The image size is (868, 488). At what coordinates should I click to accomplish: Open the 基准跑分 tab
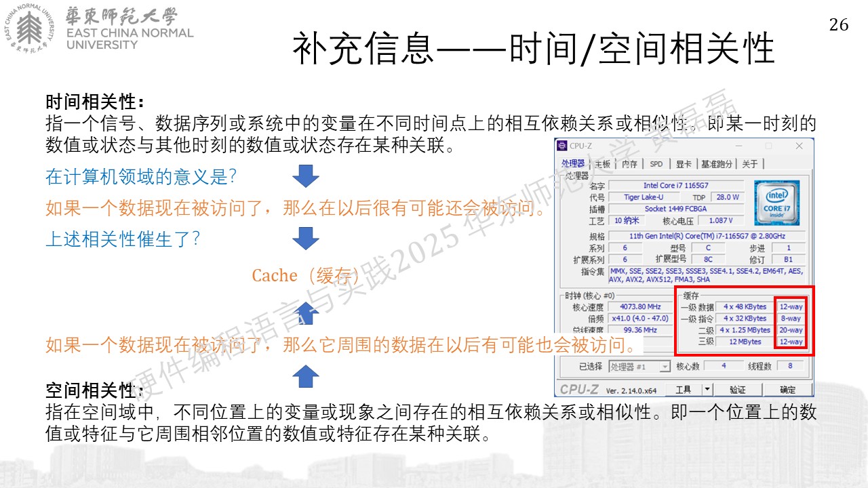click(717, 164)
